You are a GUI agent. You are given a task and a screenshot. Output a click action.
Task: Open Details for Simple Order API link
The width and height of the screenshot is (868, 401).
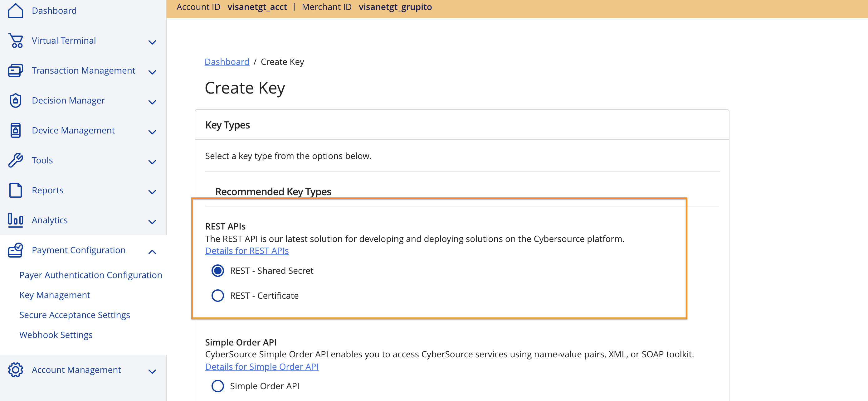[x=261, y=367]
